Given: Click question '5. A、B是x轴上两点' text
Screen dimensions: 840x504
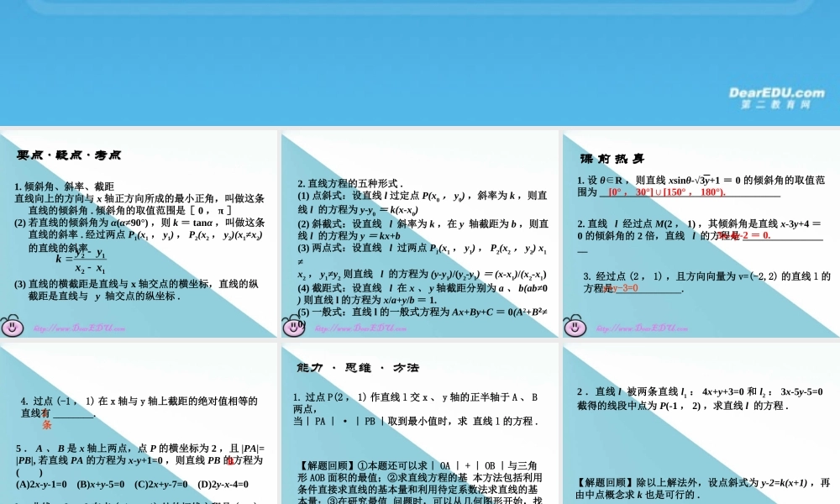Looking at the screenshot, I should tap(139, 459).
